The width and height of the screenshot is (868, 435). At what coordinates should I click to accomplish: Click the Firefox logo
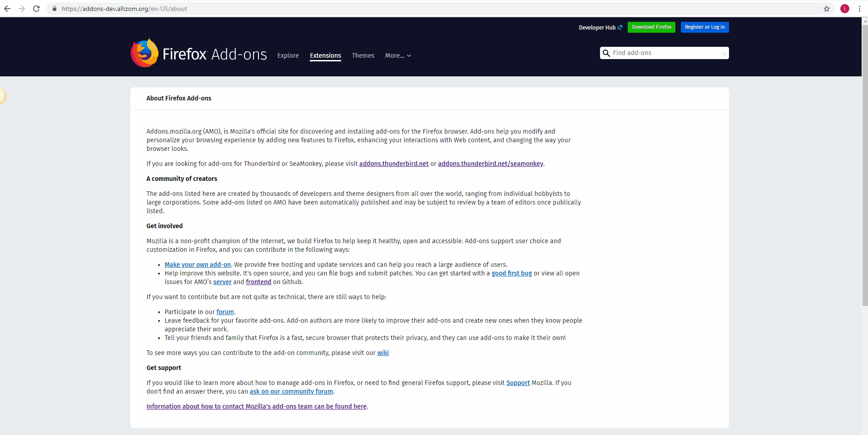coord(144,53)
